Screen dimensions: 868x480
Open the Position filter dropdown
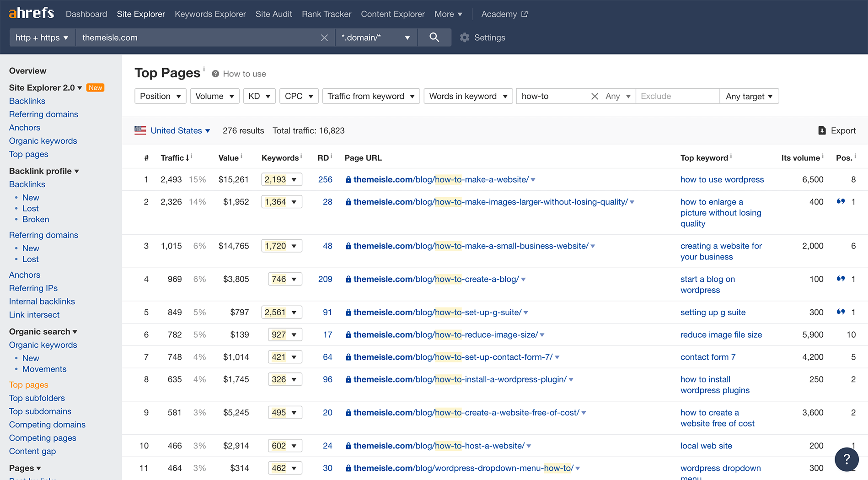(x=161, y=96)
